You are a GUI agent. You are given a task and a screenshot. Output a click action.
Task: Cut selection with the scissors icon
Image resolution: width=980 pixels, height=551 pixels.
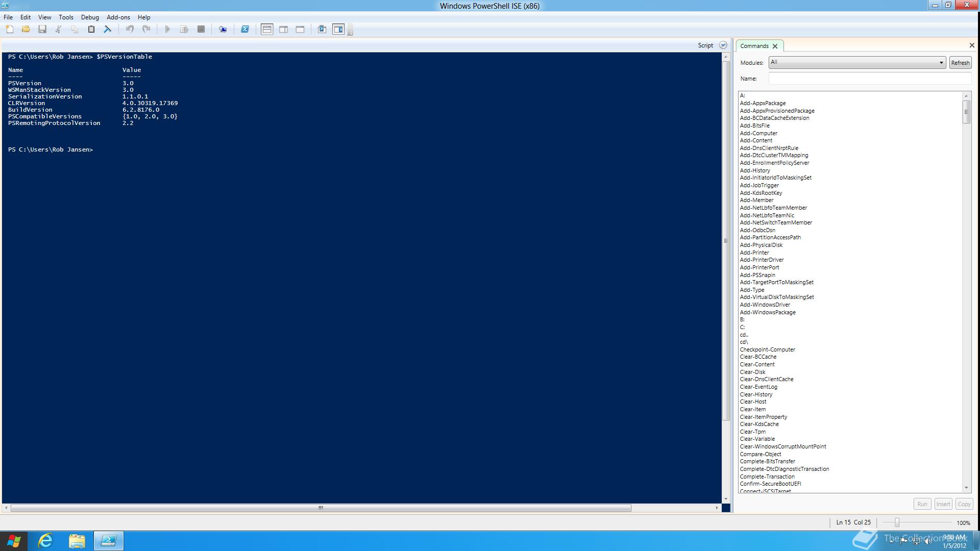59,30
